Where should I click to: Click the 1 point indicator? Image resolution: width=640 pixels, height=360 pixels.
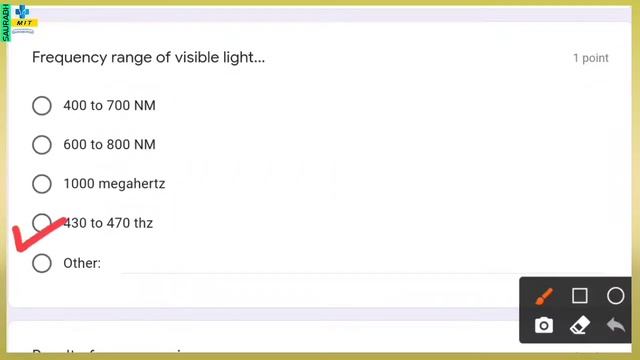point(591,58)
